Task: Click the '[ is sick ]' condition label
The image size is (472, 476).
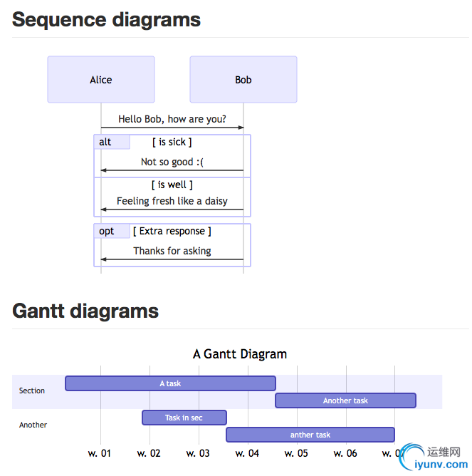Action: (x=172, y=142)
